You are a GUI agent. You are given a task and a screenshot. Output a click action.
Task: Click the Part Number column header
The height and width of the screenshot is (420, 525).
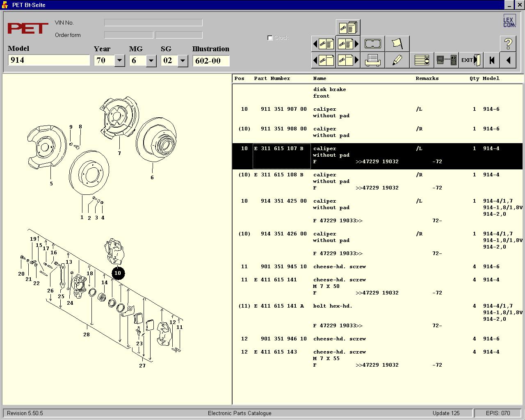pyautogui.click(x=272, y=78)
